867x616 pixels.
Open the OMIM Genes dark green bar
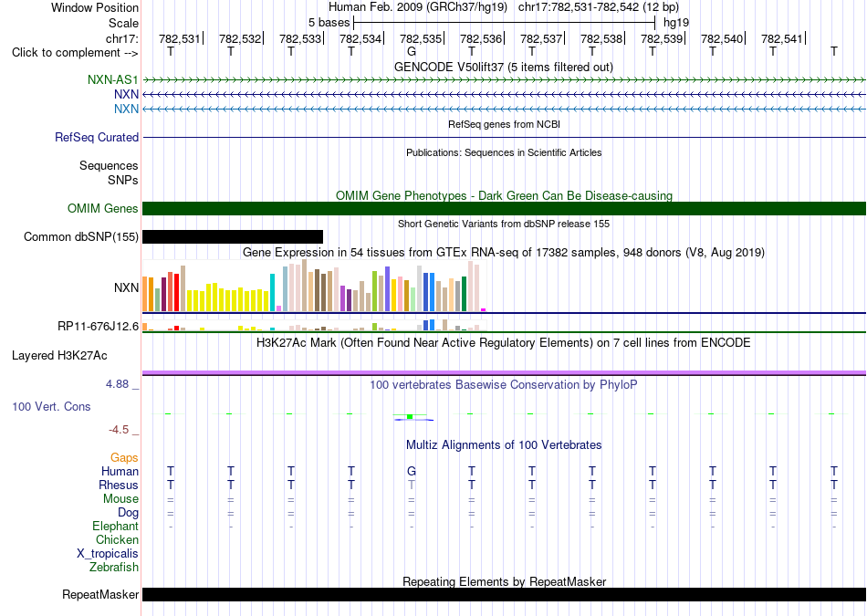coord(504,208)
